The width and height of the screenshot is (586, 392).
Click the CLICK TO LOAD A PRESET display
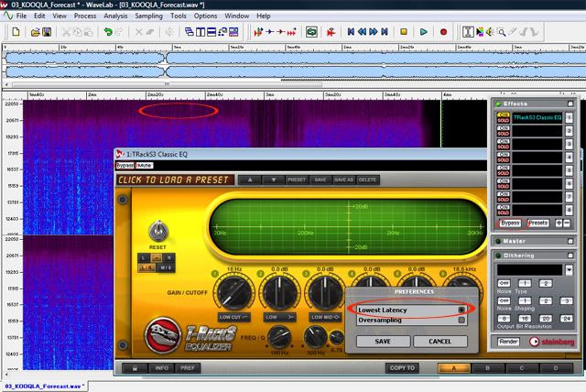pyautogui.click(x=175, y=180)
